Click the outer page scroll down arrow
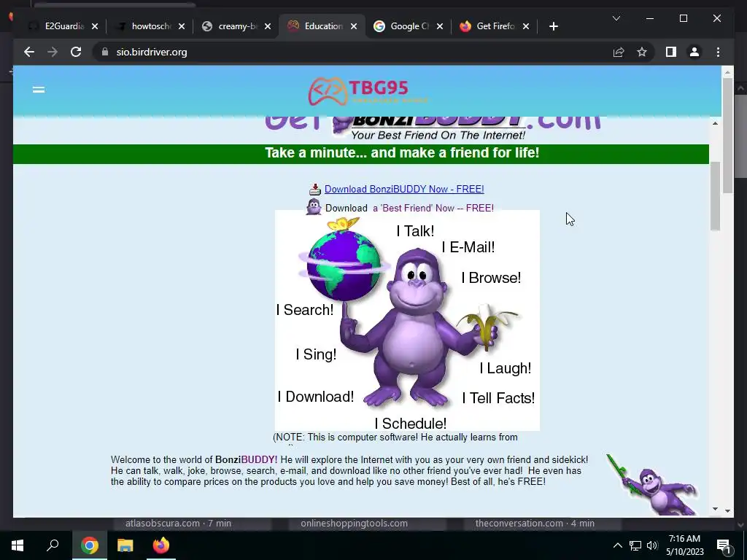Image resolution: width=747 pixels, height=560 pixels. click(727, 510)
